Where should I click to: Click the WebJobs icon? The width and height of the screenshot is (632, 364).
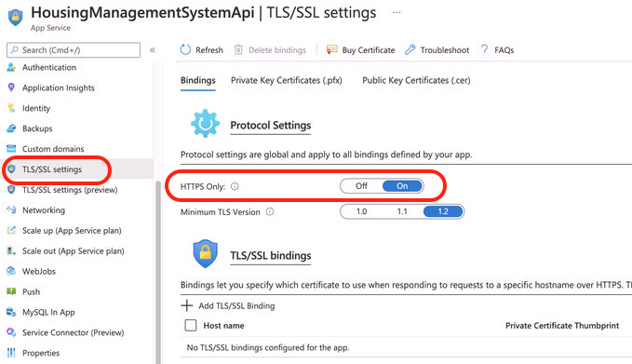pos(11,271)
